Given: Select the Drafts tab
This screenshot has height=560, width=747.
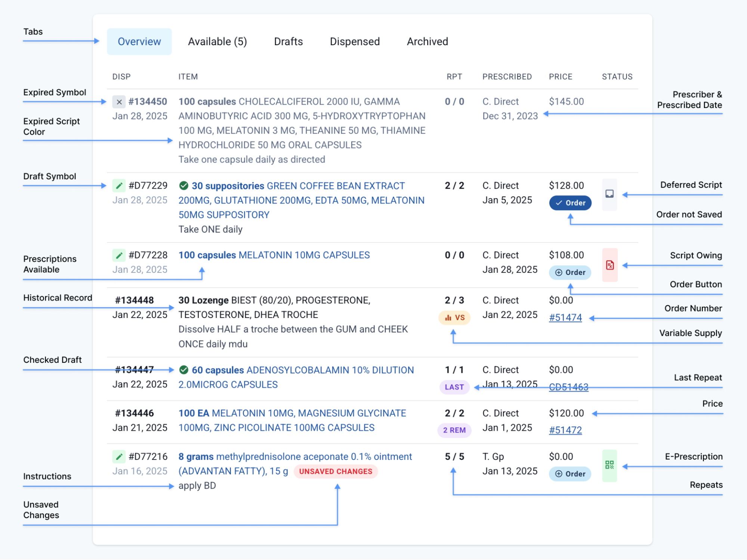Looking at the screenshot, I should [x=288, y=41].
